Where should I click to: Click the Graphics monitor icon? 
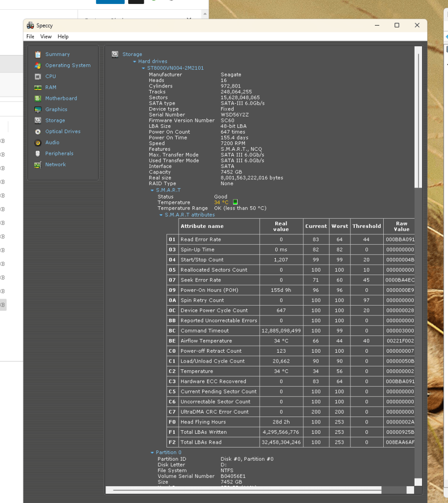[x=38, y=110]
